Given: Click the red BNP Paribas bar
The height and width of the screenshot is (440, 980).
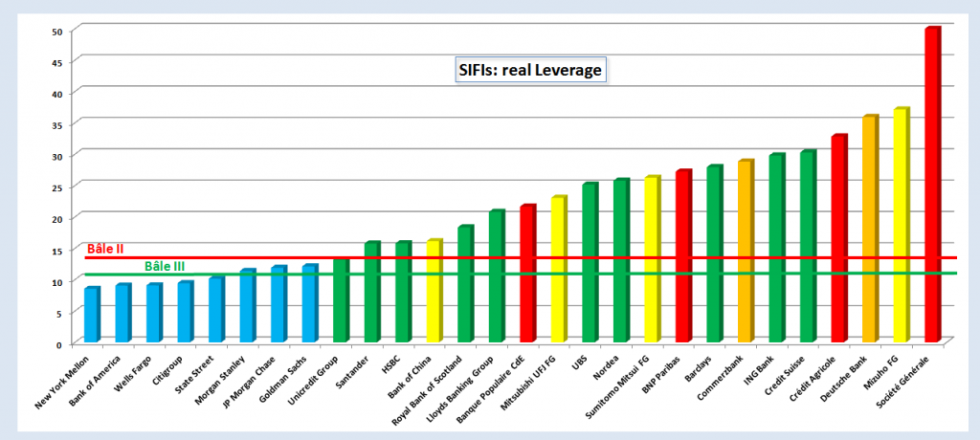Looking at the screenshot, I should [x=684, y=255].
